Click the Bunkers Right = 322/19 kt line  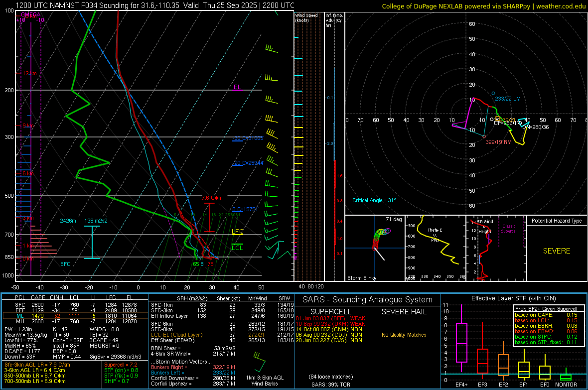[x=193, y=367]
